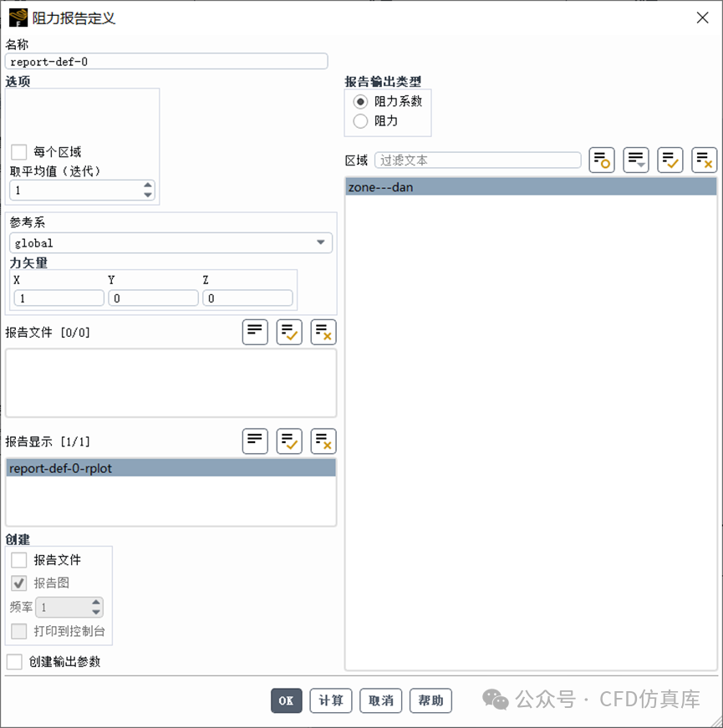Screen dimensions: 723x728
Task: Click the edit list icon above 报告文件 box
Action: [x=255, y=332]
